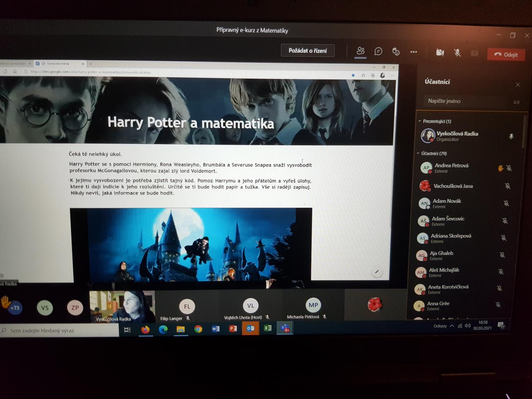Select the Vojtěch Lhota (Host) tile
532x399 pixels.
pos(251,306)
